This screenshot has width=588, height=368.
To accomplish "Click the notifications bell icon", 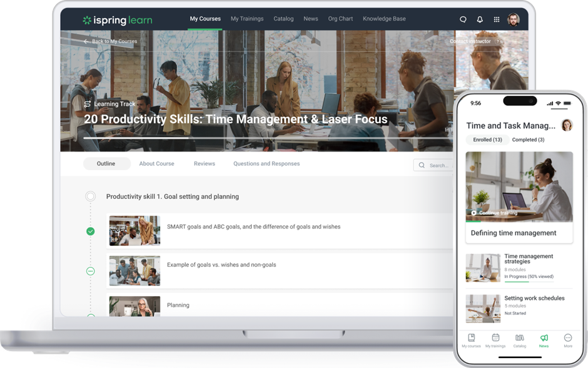I will coord(480,19).
